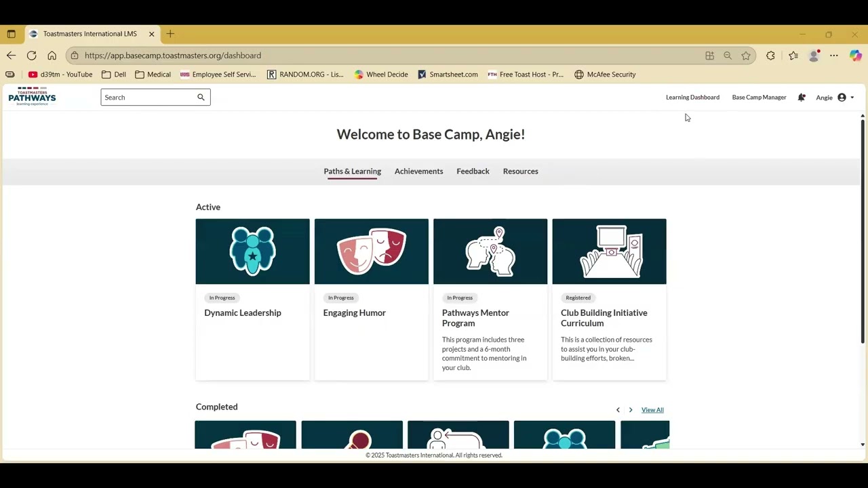The image size is (868, 488).
Task: Go to the browser home page
Action: pos(52,56)
